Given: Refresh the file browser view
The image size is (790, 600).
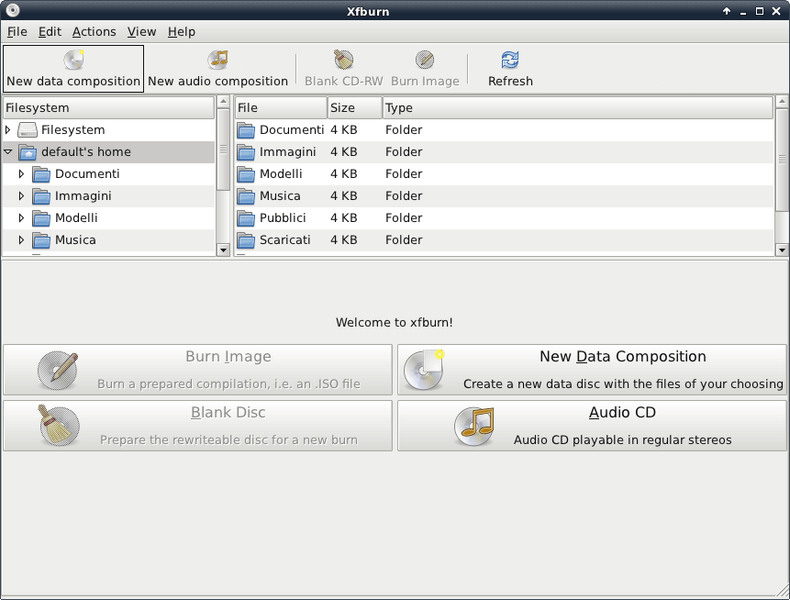Looking at the screenshot, I should tap(510, 69).
